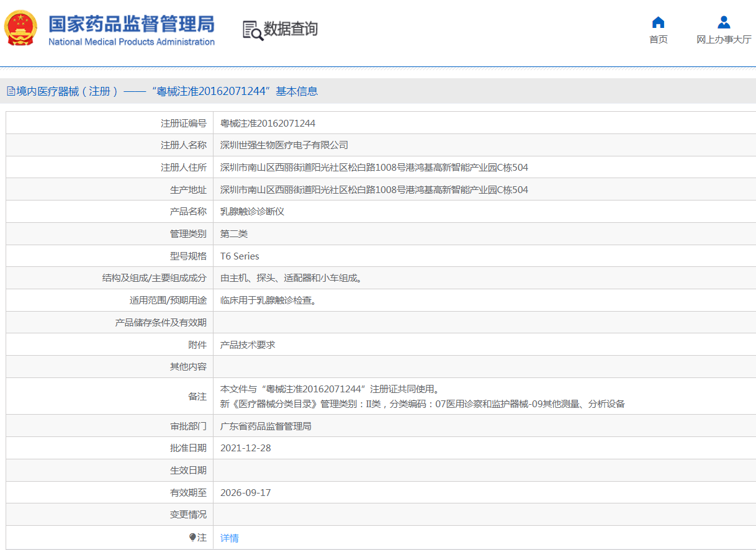The height and width of the screenshot is (550, 756).
Task: Click the approval date 2021-12-28
Action: click(x=246, y=448)
